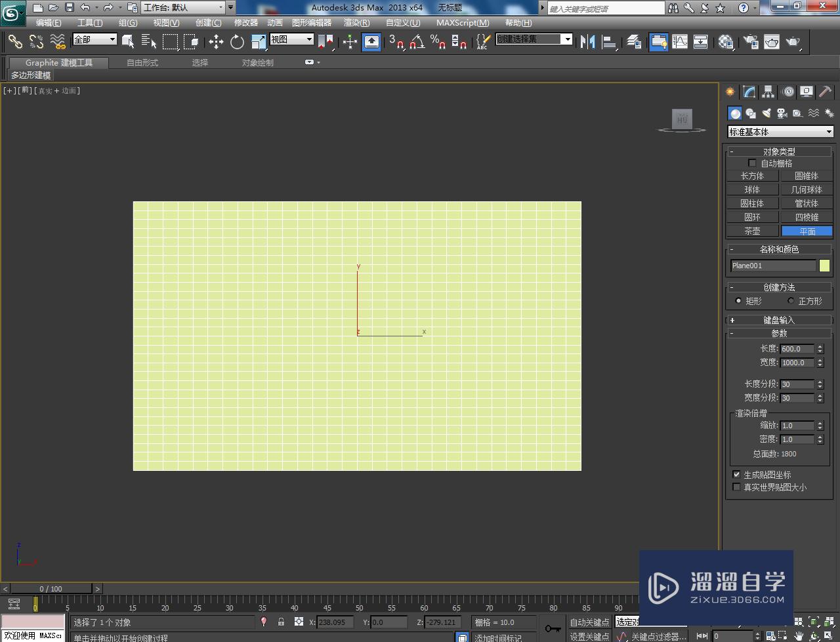This screenshot has height=642, width=840.
Task: Select the Shapes category icon
Action: 751,113
